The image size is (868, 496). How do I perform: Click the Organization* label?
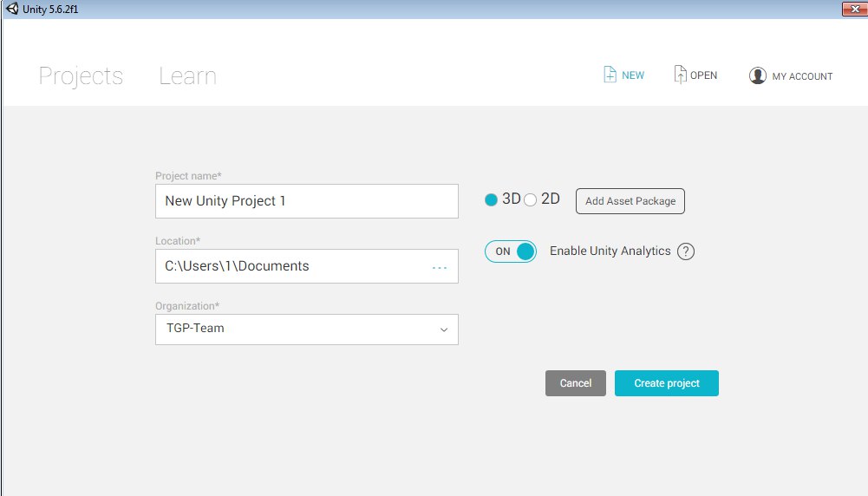click(x=187, y=306)
